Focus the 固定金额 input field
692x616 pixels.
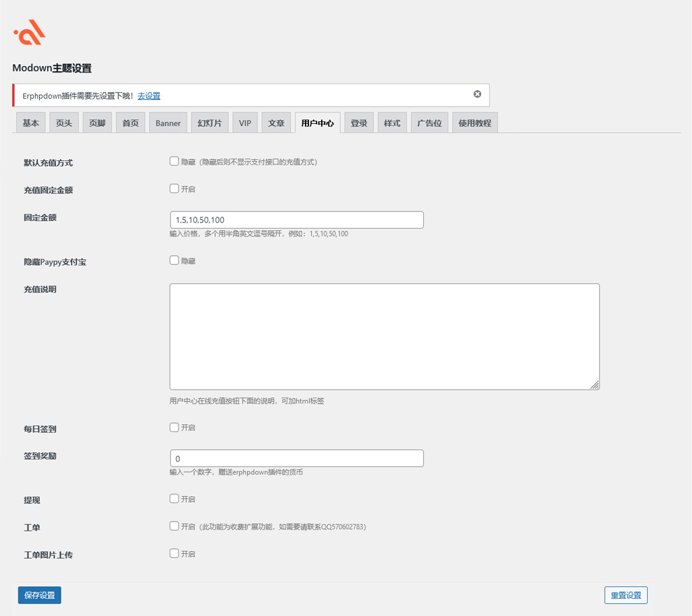click(x=296, y=220)
